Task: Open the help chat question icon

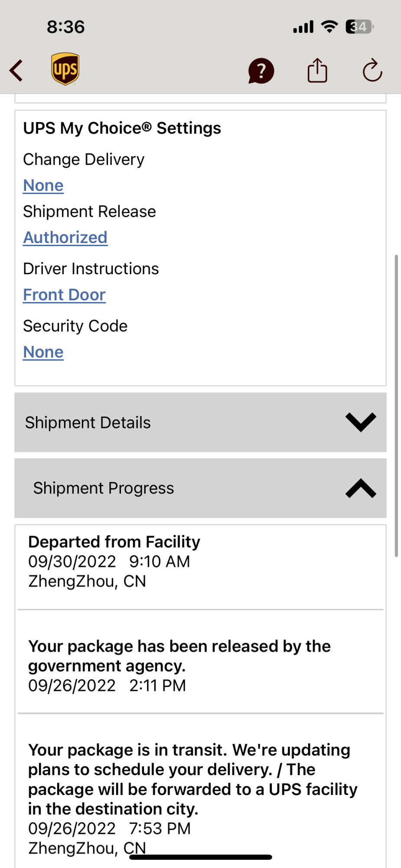Action: tap(261, 71)
